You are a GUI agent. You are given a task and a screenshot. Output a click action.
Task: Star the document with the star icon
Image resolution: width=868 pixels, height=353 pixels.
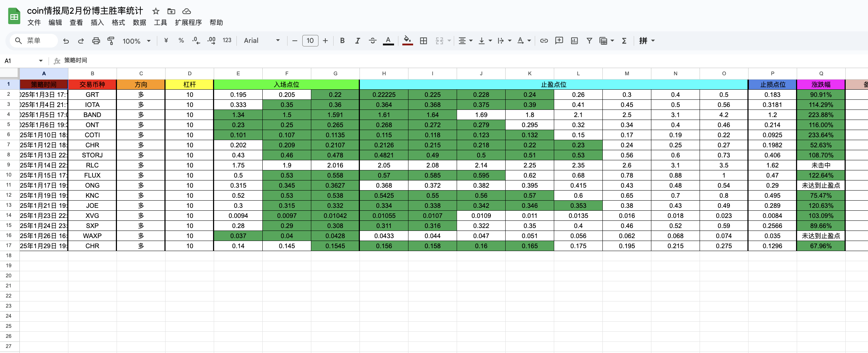pos(156,11)
